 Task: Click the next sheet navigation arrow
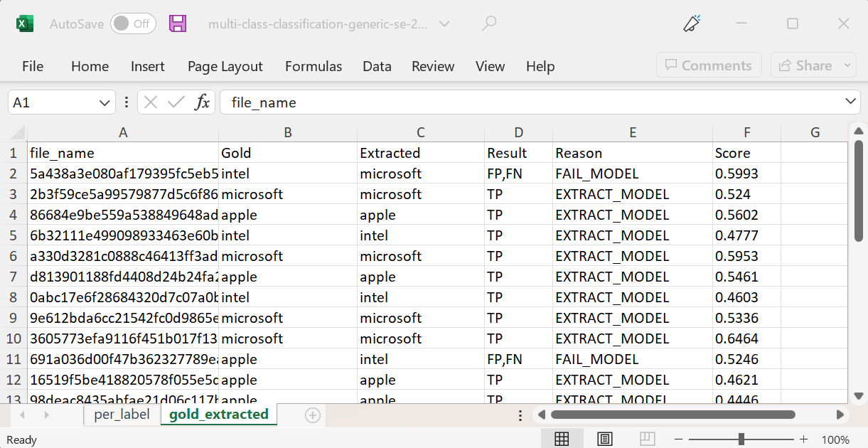(47, 415)
